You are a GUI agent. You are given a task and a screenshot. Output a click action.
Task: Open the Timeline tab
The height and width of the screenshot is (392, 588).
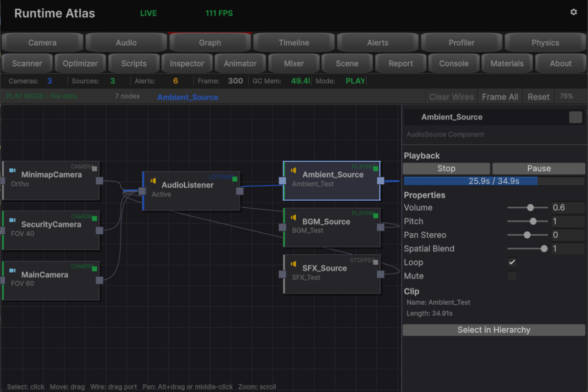click(294, 43)
